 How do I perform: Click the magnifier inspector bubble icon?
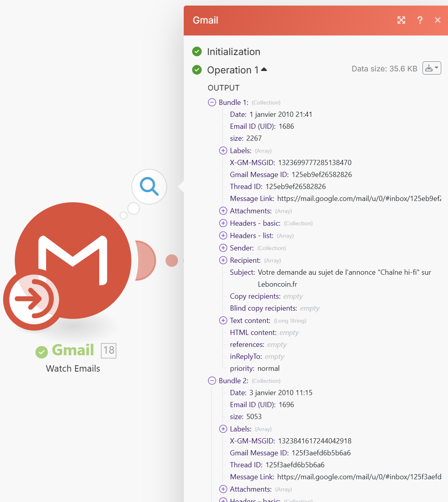149,187
